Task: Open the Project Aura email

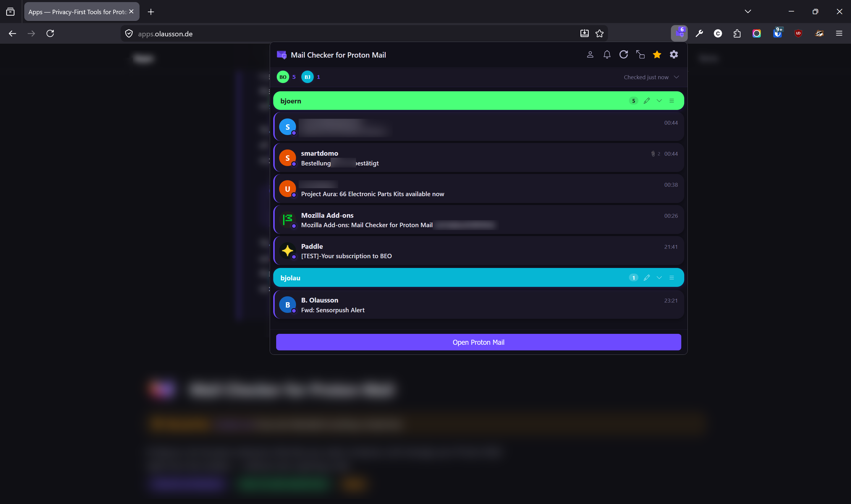Action: 478,189
